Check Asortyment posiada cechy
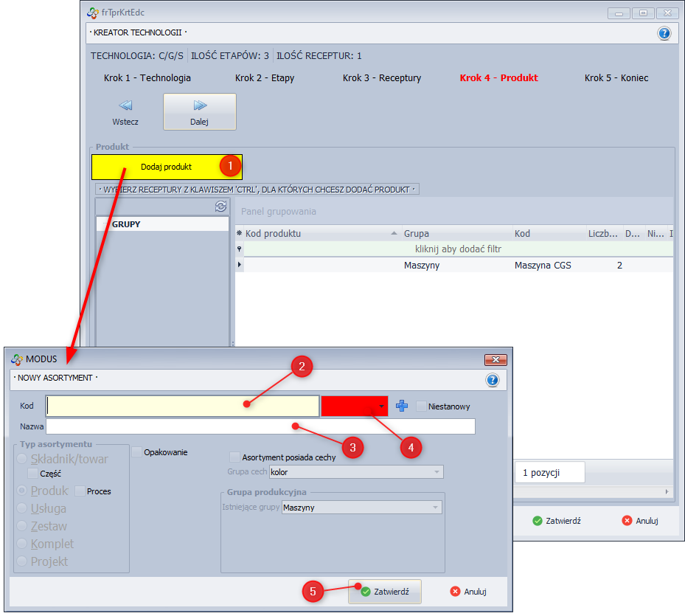Screen dimensions: 685x616 [235, 457]
